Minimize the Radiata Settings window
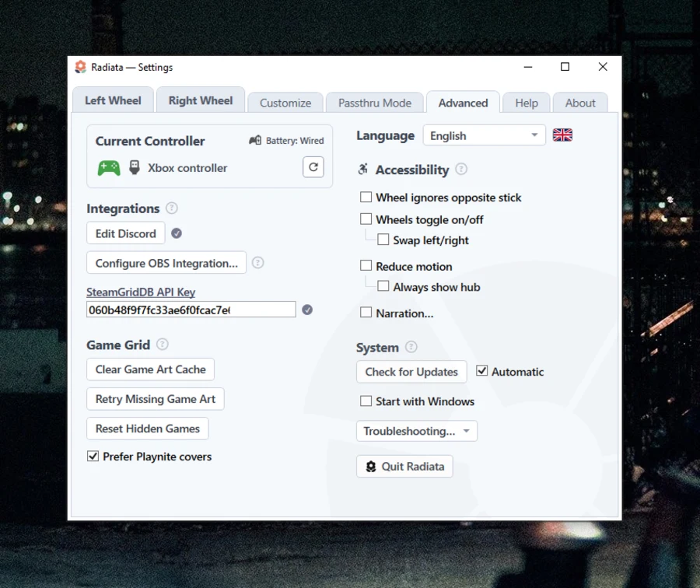 pyautogui.click(x=527, y=67)
